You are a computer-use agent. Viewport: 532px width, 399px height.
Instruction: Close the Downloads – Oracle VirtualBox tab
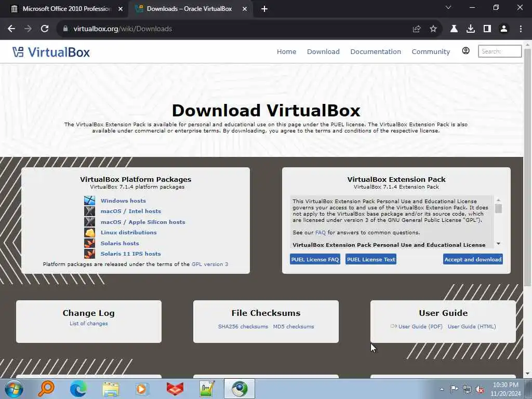245,9
